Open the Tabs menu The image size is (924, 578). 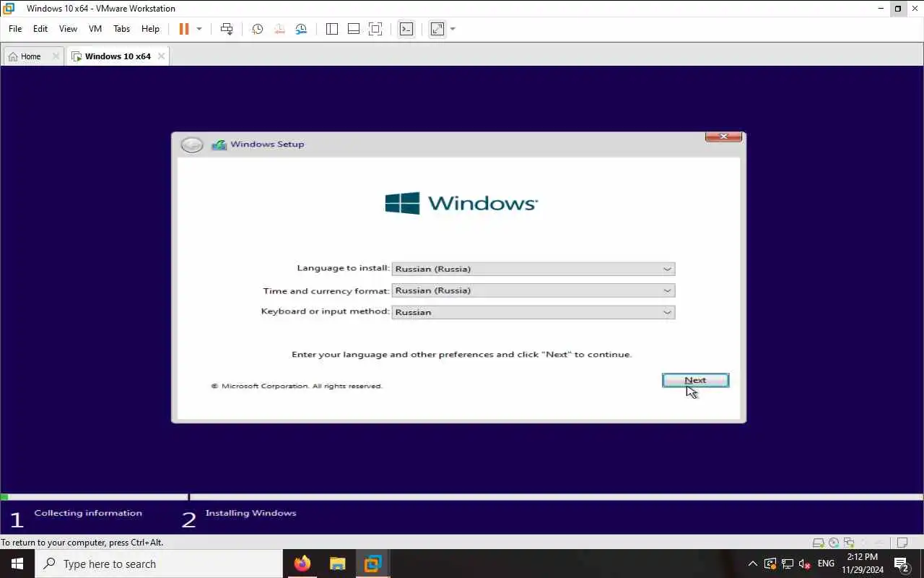122,29
